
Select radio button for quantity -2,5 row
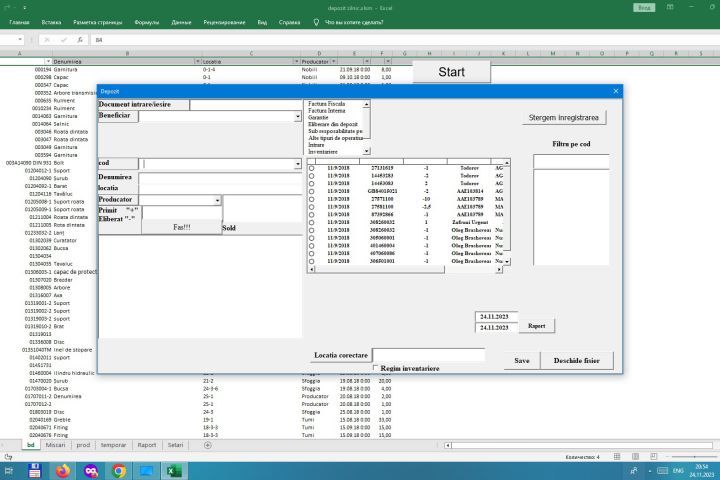pyautogui.click(x=311, y=207)
